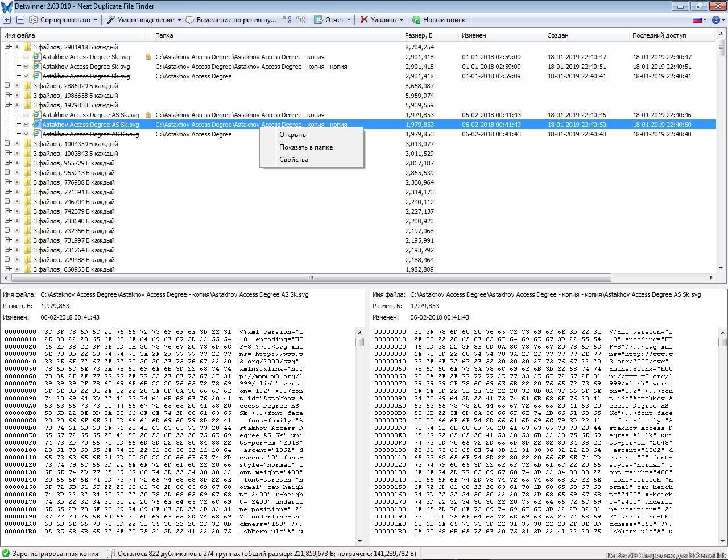Select the 3 файлов, 731264 Б каждый row
728x560 pixels.
point(74,250)
